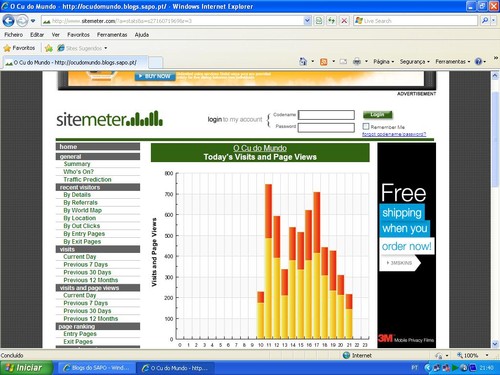
Task: Open the Ferramentas menu in menu bar
Action: pyautogui.click(x=112, y=35)
